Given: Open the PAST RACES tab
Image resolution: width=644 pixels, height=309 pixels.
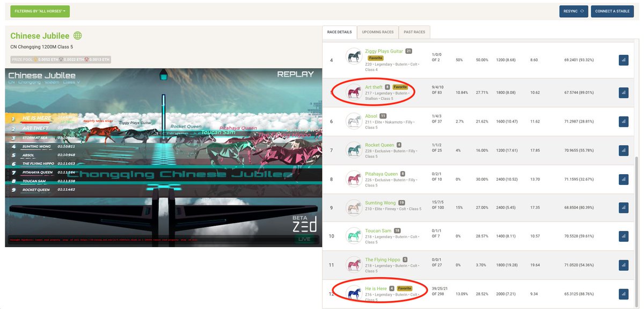Looking at the screenshot, I should 414,32.
